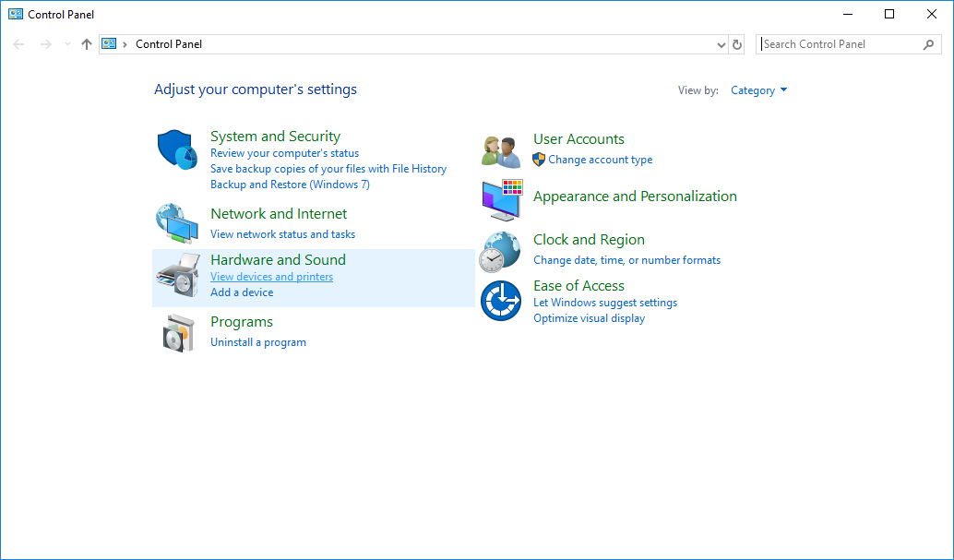The width and height of the screenshot is (954, 560).
Task: Click the Clock and Region globe icon
Action: pos(500,252)
